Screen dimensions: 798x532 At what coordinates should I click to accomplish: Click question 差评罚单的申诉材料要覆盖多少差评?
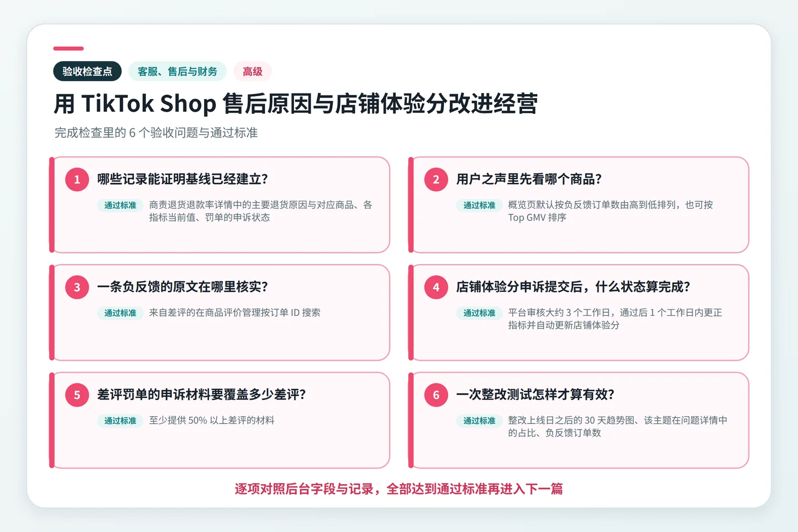tap(202, 394)
